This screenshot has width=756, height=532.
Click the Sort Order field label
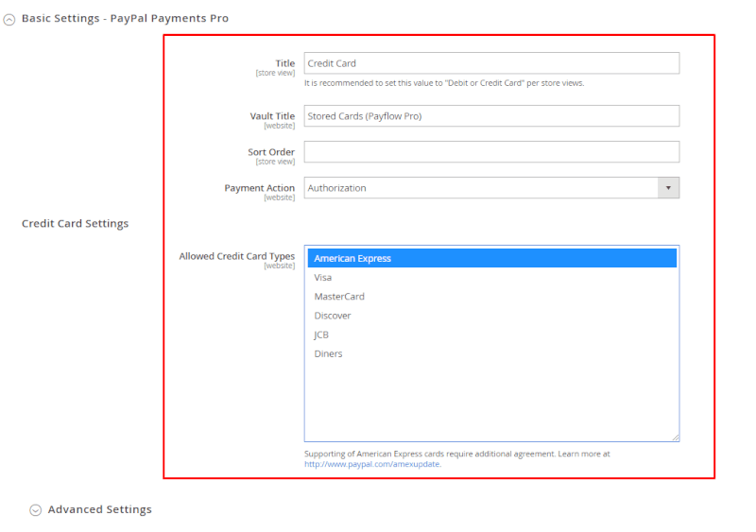point(271,152)
